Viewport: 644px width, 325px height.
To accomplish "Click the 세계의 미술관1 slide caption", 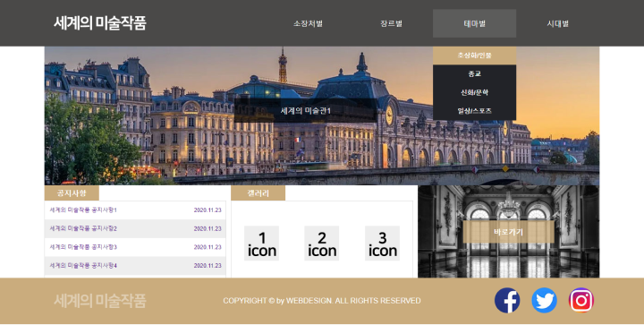I will 306,110.
